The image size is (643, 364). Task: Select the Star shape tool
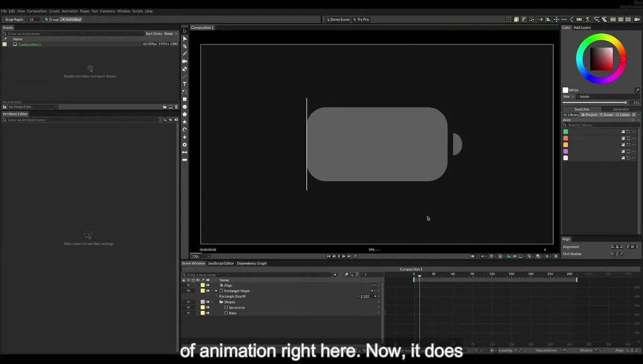click(185, 122)
